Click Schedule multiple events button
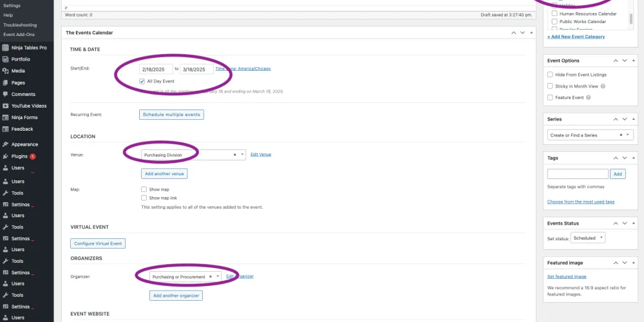The width and height of the screenshot is (644, 322). tap(171, 115)
